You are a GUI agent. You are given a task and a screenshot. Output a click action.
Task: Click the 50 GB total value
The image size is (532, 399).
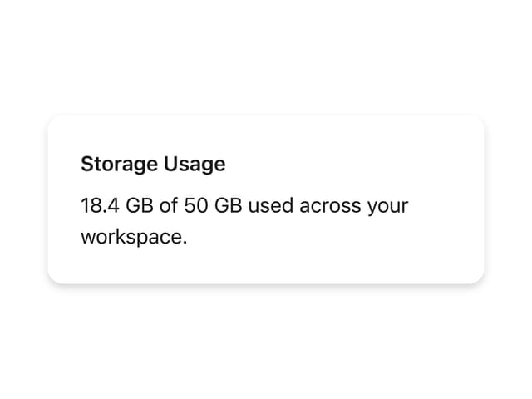click(x=213, y=205)
